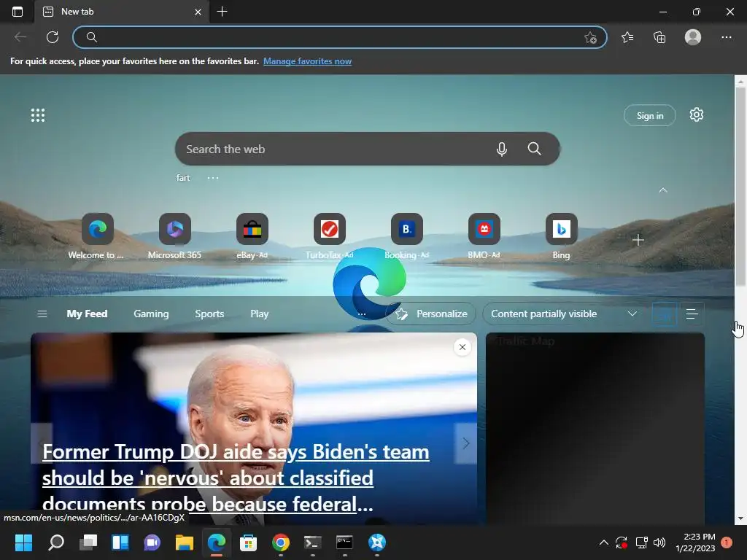Image resolution: width=747 pixels, height=560 pixels.
Task: Select the New tab browser tab
Action: click(x=122, y=12)
